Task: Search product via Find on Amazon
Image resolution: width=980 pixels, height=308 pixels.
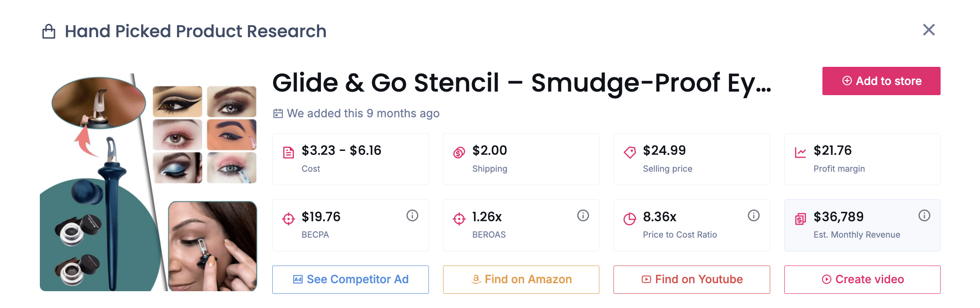Action: (521, 279)
